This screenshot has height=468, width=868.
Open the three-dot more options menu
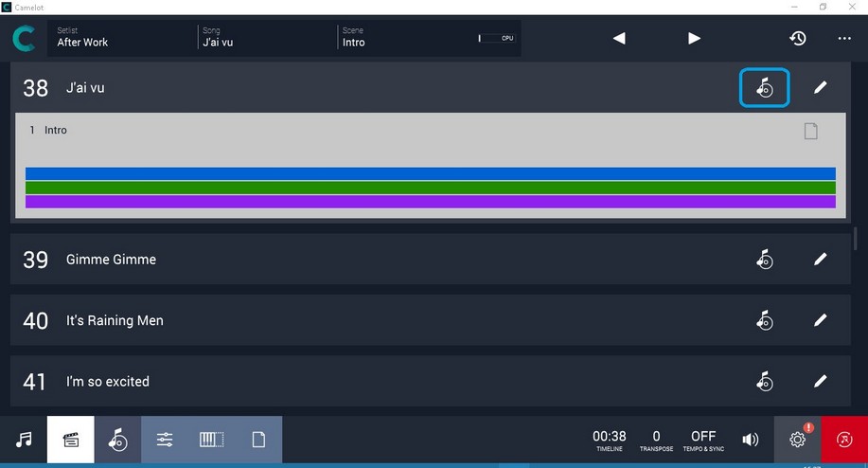(844, 39)
